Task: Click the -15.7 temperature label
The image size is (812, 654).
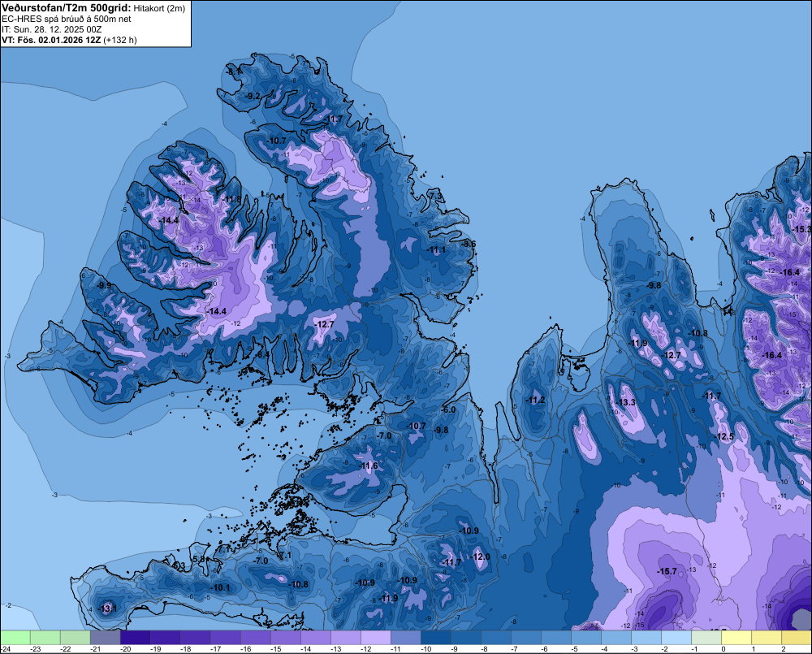Action: click(x=667, y=571)
